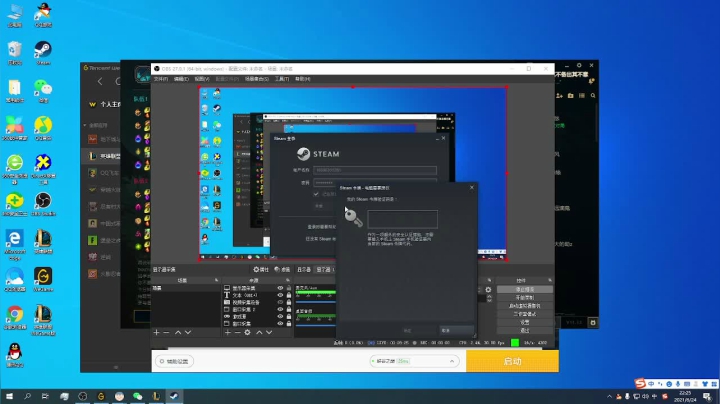
Task: Select the WeGame desktop shortcut
Action: pyautogui.click(x=43, y=280)
